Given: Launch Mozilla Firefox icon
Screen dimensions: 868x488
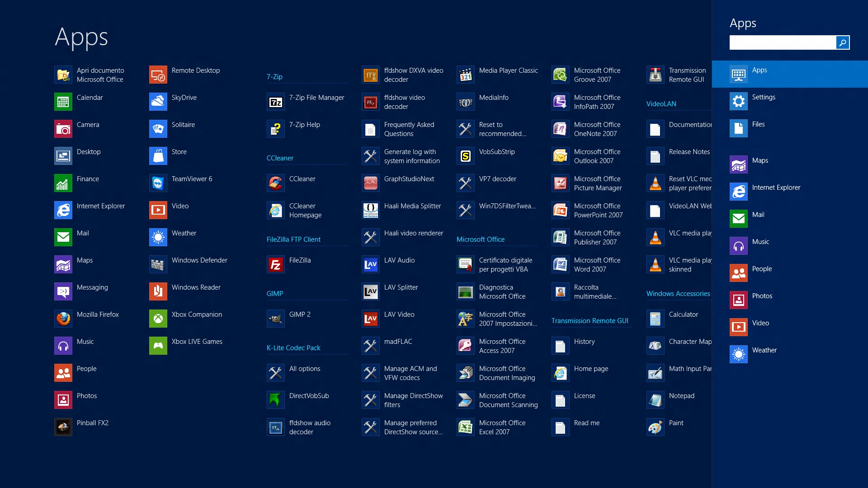Looking at the screenshot, I should point(63,319).
